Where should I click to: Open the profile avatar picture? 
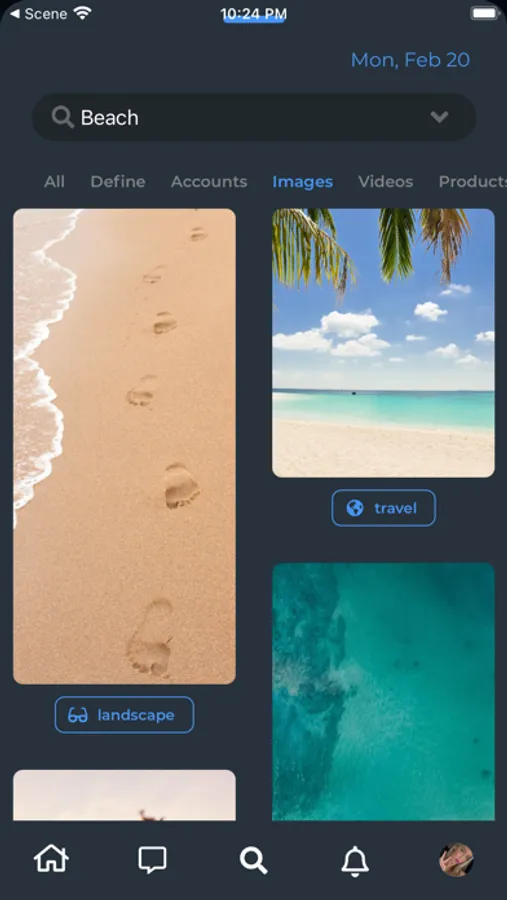click(456, 860)
